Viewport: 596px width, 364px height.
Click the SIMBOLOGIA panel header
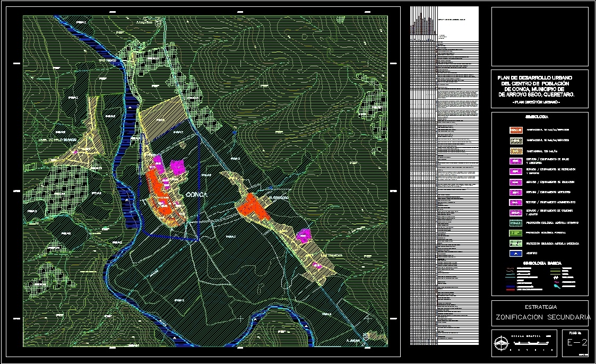coord(537,116)
